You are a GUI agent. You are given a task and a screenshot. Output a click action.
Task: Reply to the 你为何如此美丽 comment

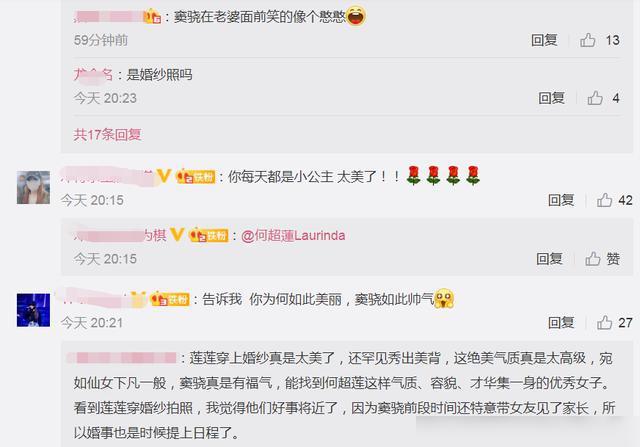pyautogui.click(x=561, y=322)
